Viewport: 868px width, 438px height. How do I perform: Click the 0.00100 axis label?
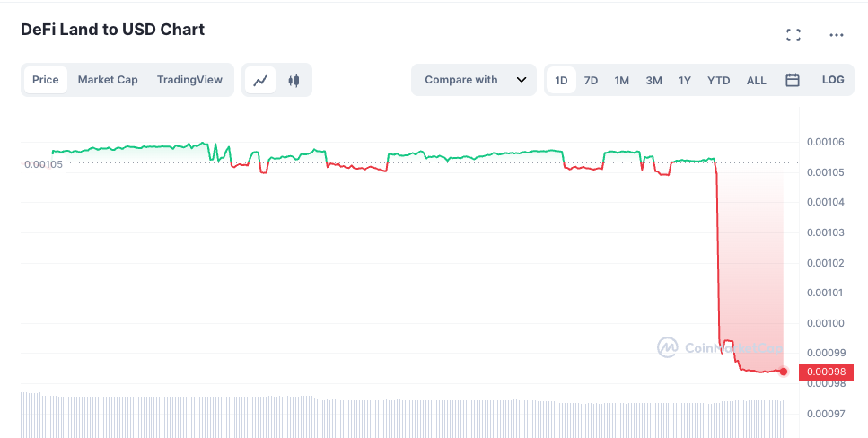pyautogui.click(x=826, y=323)
